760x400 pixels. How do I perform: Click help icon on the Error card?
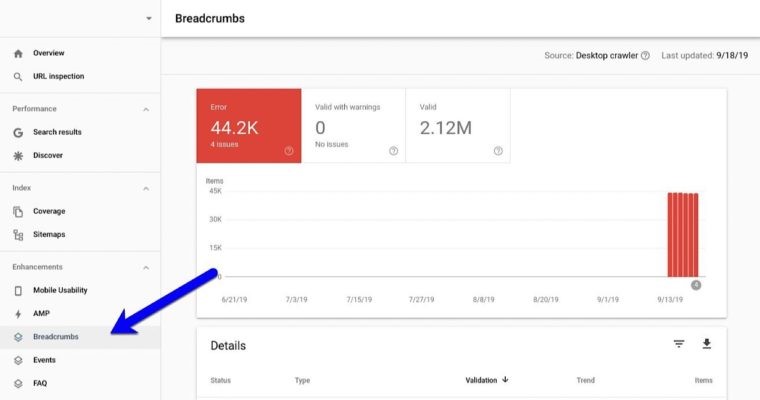click(289, 151)
